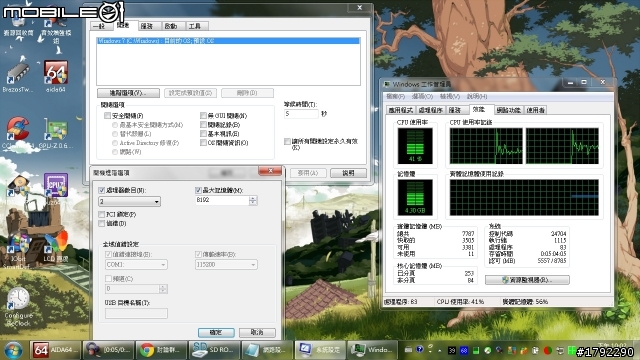640x360 pixels.
Task: Click the keyboard tray icon
Action: pyautogui.click(x=408, y=349)
